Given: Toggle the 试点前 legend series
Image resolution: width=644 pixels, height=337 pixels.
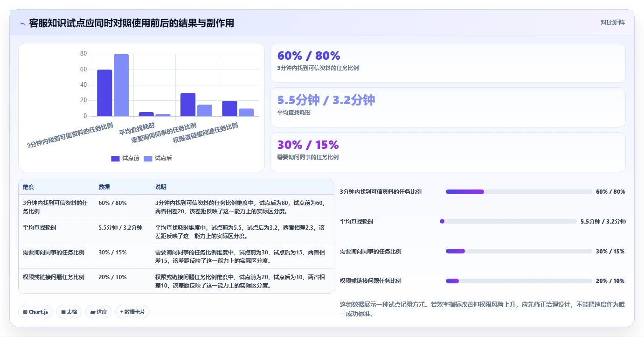Looking at the screenshot, I should click(x=125, y=158).
